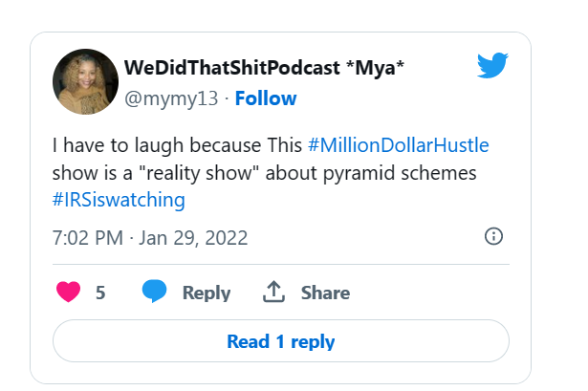Open the tweet info circle icon

click(493, 236)
